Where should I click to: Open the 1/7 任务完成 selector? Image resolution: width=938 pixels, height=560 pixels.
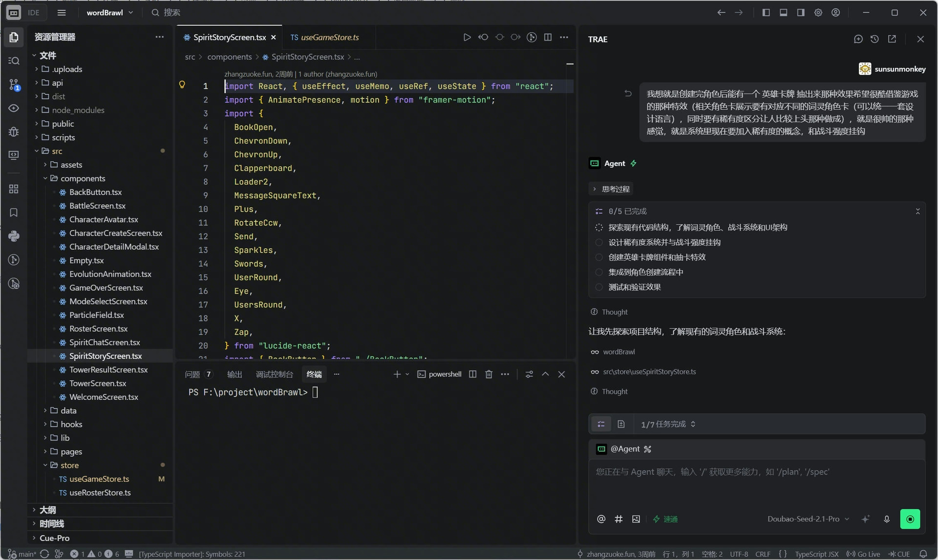point(668,424)
